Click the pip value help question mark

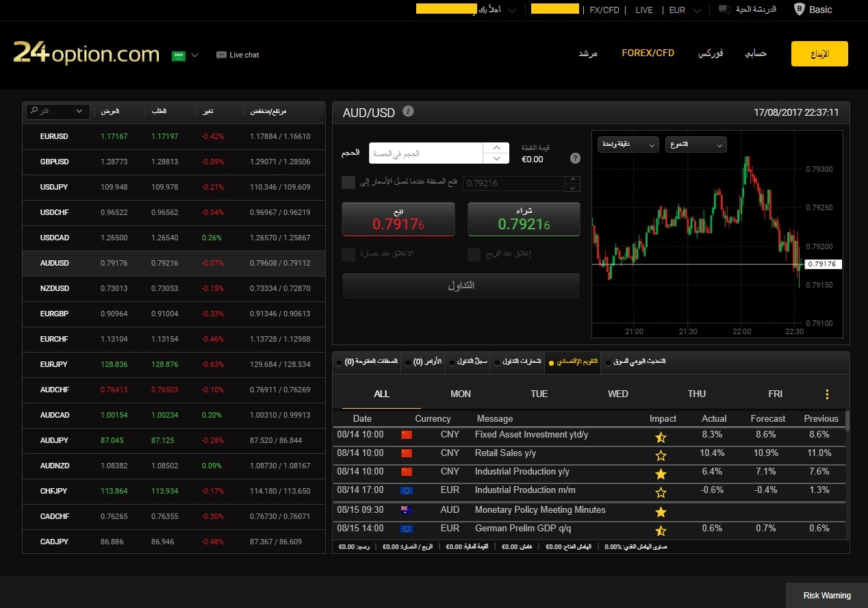[x=575, y=158]
